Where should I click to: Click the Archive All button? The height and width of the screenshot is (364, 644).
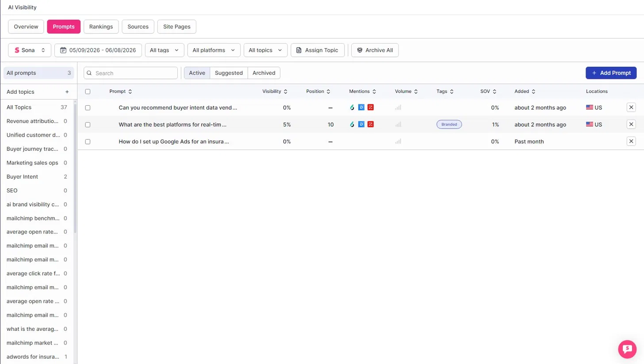(375, 50)
